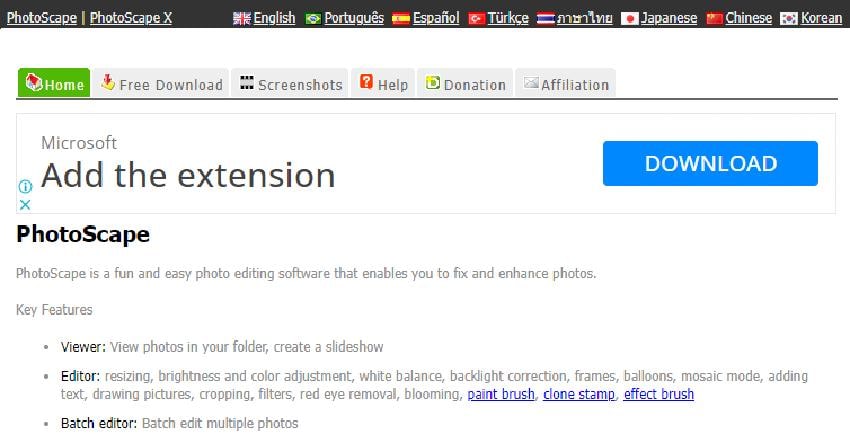Screen dimensions: 850x434
Task: Click the 'Add the extension' ad text
Action: click(x=188, y=176)
